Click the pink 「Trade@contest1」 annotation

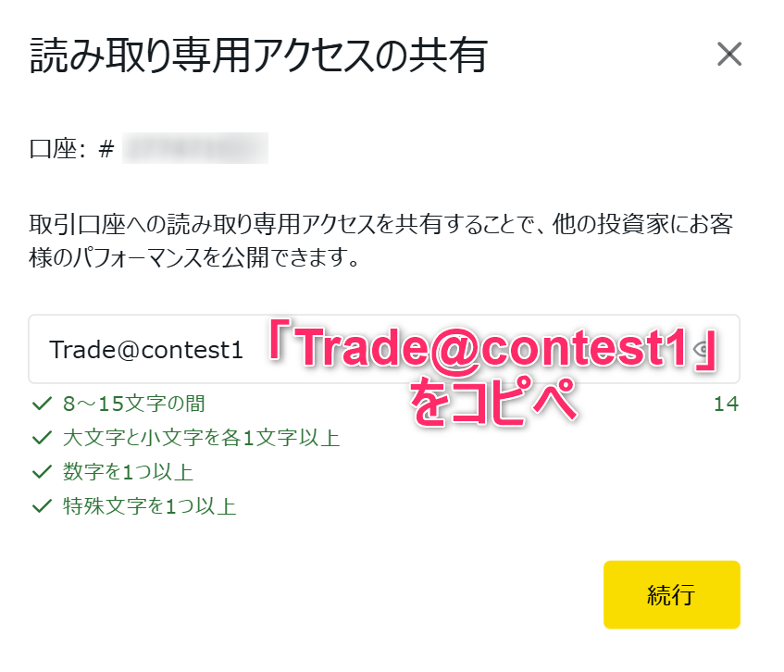coord(493,347)
